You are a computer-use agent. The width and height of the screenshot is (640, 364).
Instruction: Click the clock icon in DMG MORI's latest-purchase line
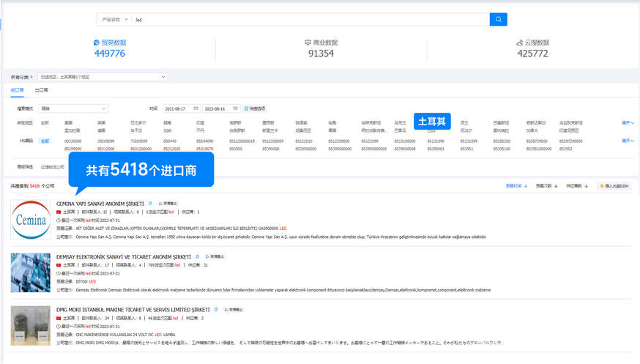[x=59, y=327]
